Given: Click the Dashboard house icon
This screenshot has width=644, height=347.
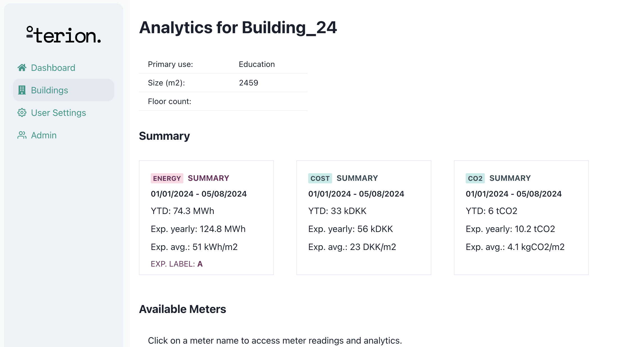Looking at the screenshot, I should pyautogui.click(x=22, y=67).
